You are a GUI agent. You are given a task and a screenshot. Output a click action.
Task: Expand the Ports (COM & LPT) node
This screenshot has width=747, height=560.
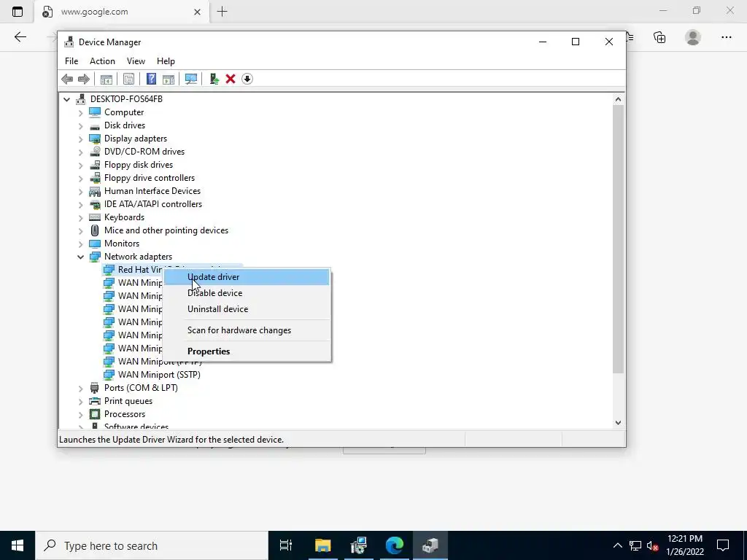point(80,389)
